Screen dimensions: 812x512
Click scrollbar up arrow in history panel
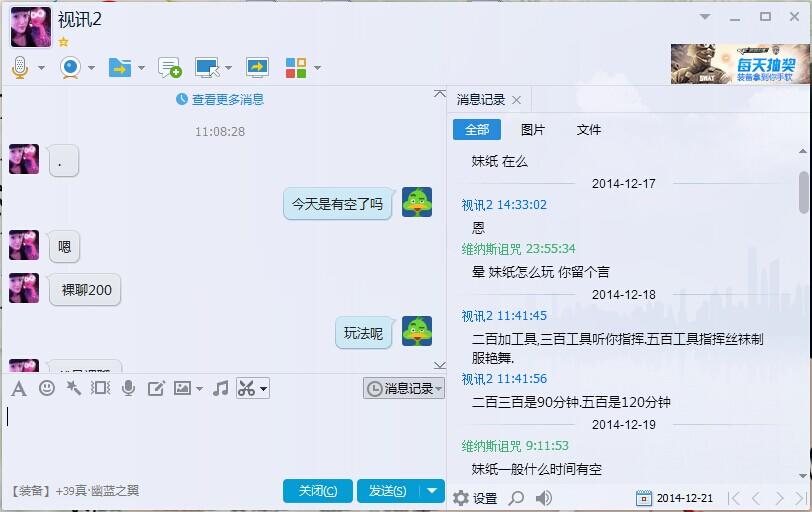pos(803,151)
